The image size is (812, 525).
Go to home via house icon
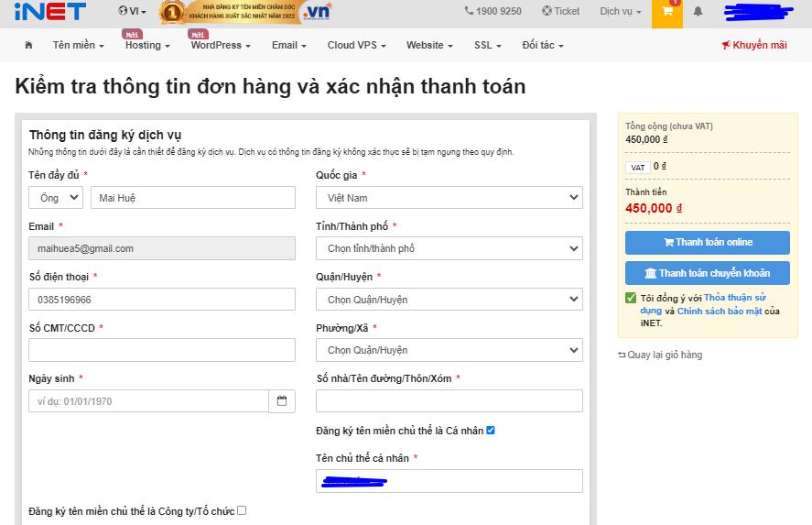point(28,45)
